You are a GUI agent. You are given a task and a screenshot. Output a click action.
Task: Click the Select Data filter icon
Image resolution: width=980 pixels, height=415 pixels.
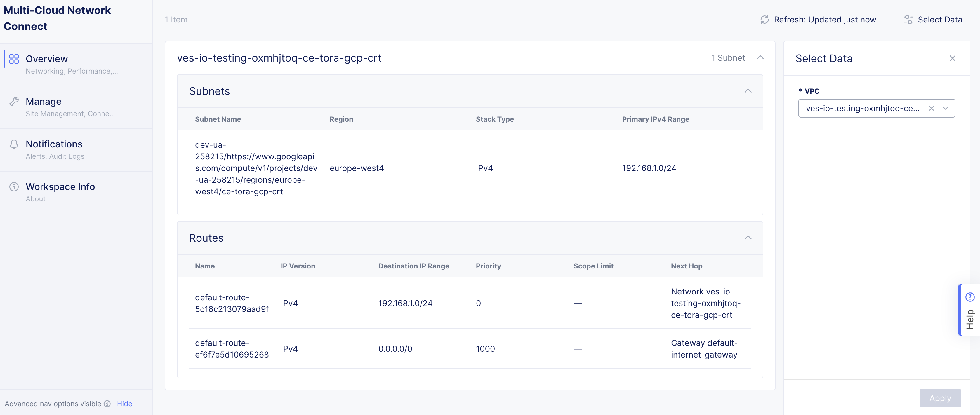(908, 19)
